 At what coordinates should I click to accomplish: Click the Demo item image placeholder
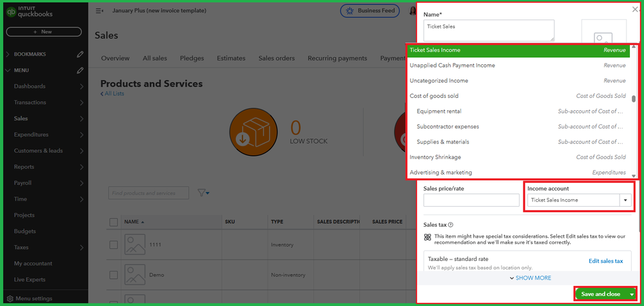pyautogui.click(x=135, y=275)
